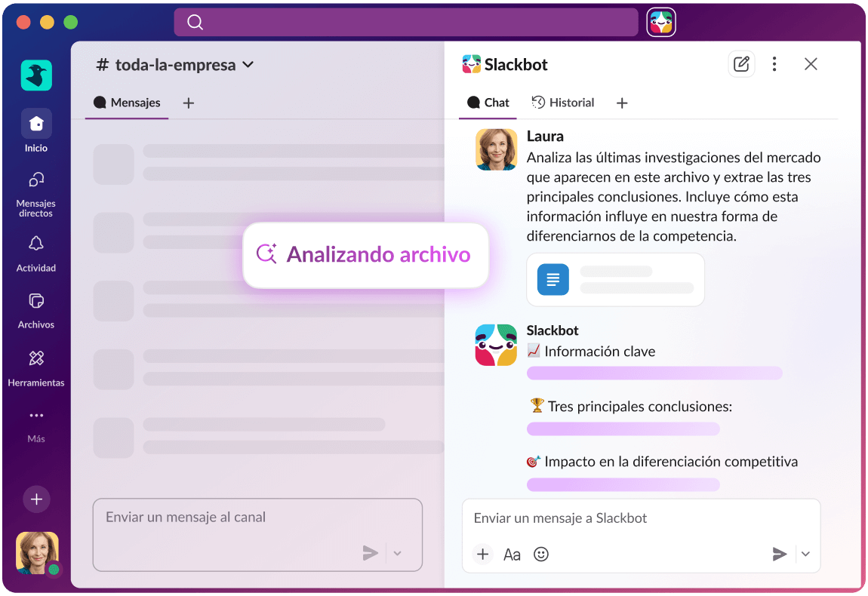
Task: Click the toda-la-empresa channel name
Action: click(175, 65)
